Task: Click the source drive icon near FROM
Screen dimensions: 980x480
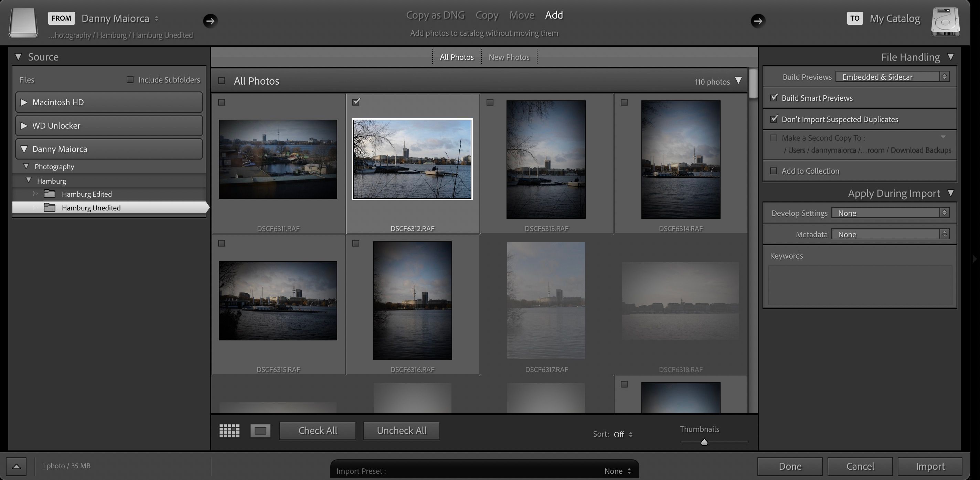Action: (23, 23)
